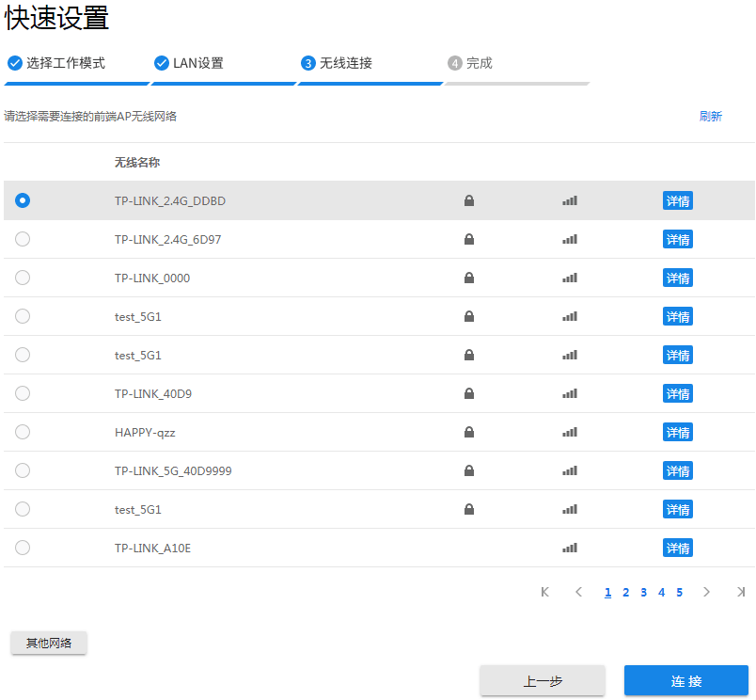Image resolution: width=756 pixels, height=700 pixels.
Task: Click the next-page arrow in pagination
Action: [706, 592]
